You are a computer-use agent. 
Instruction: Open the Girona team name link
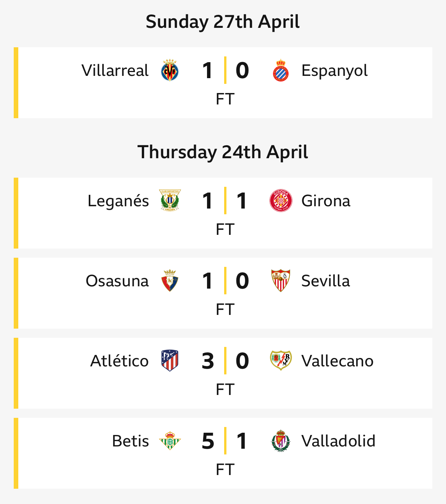[326, 201]
